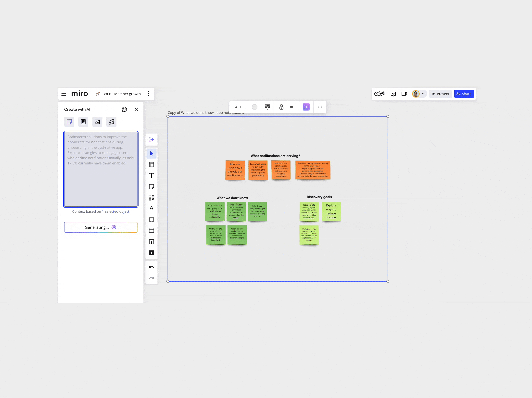Viewport: 532px width, 398px height.
Task: Click the Share button
Action: click(464, 94)
